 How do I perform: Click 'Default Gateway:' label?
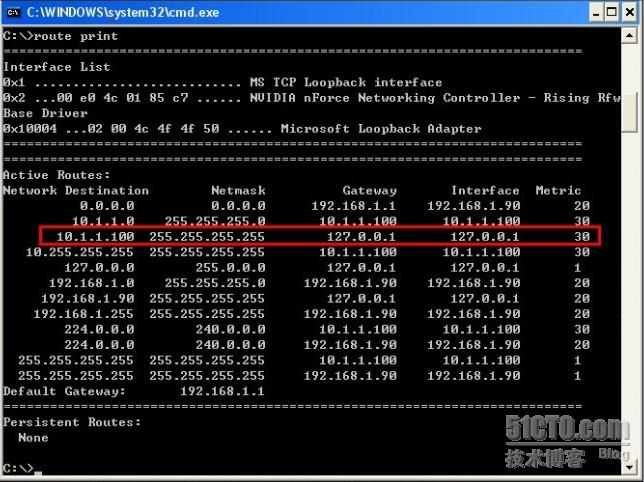point(64,391)
